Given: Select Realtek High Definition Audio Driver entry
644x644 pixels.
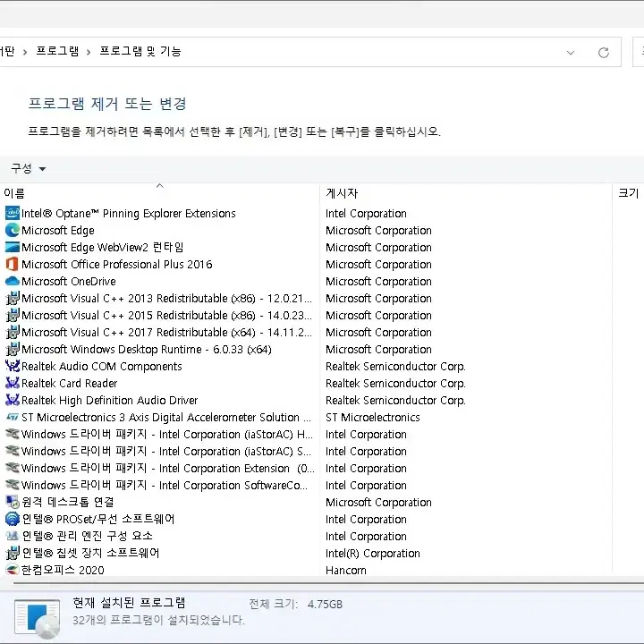Looking at the screenshot, I should [x=110, y=400].
